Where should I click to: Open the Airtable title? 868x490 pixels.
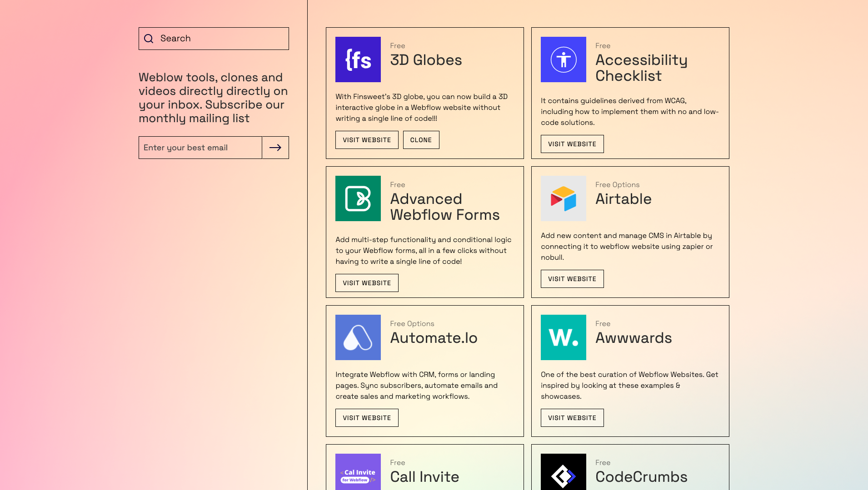point(624,199)
